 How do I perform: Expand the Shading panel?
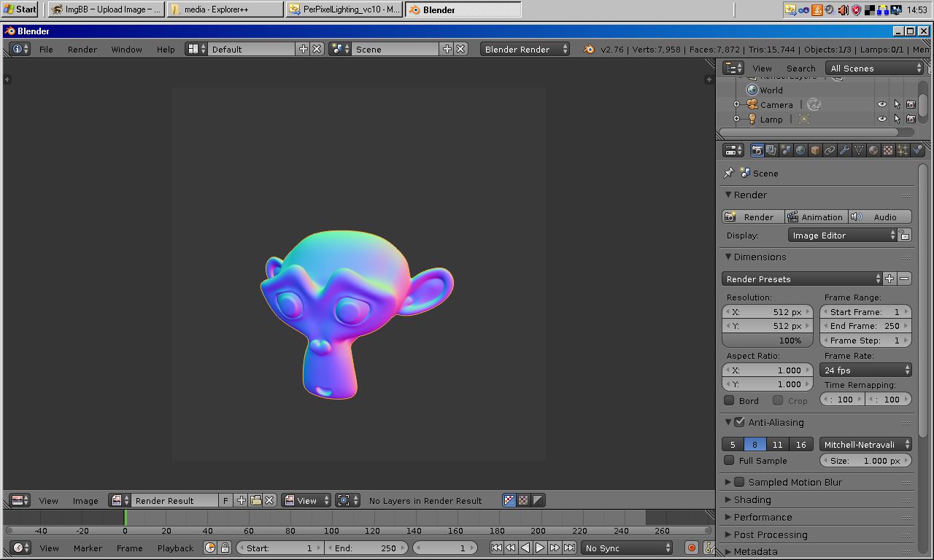(x=817, y=499)
